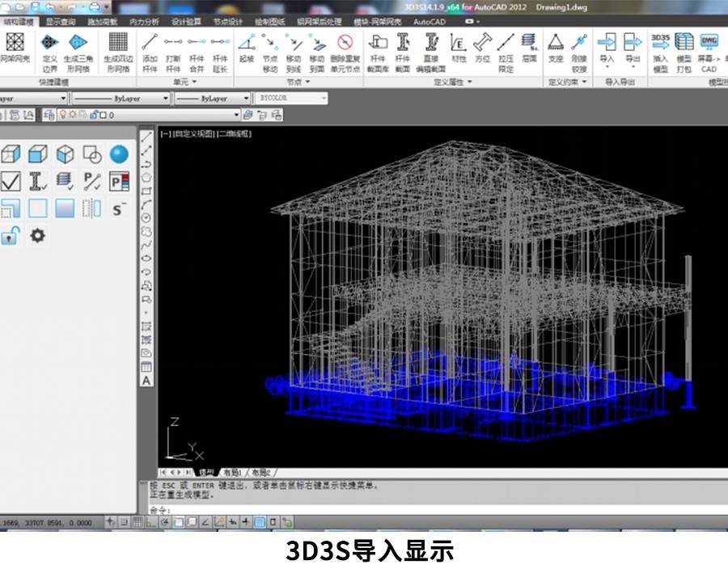
Task: Click the 刚接铰接 rigid/hinge joint icon
Action: (579, 53)
